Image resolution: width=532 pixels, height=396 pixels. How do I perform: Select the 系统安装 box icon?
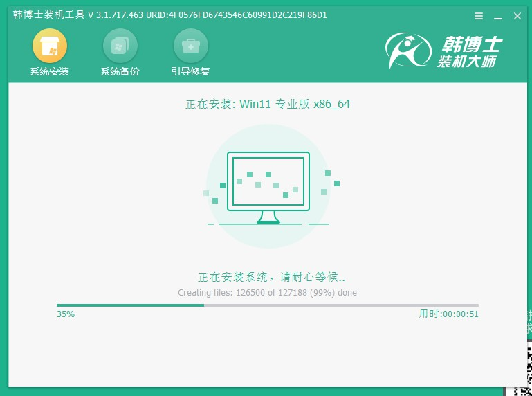pos(50,46)
